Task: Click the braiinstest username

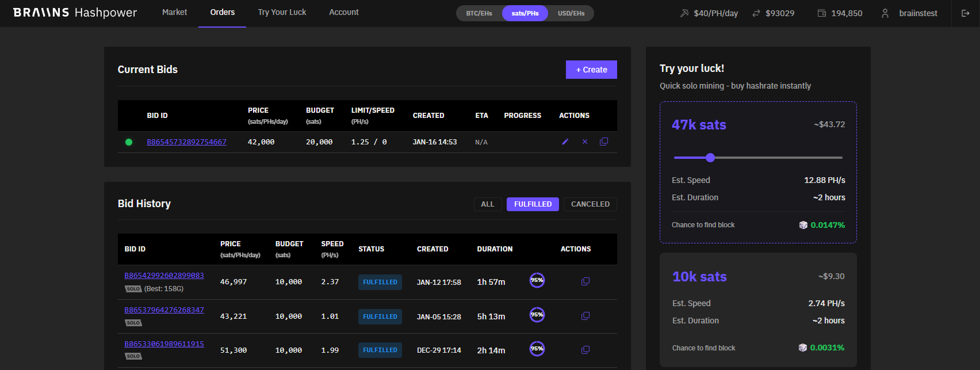Action: tap(918, 13)
